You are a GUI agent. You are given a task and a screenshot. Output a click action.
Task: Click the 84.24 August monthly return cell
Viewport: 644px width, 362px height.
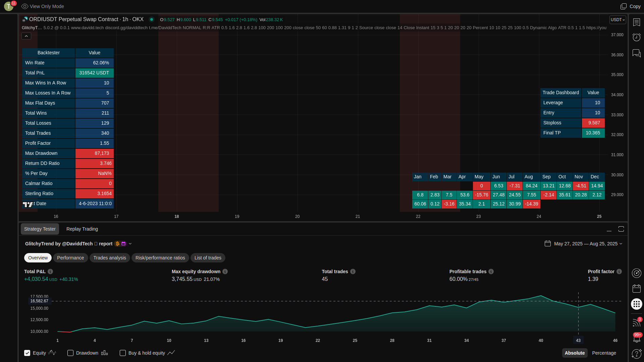532,186
